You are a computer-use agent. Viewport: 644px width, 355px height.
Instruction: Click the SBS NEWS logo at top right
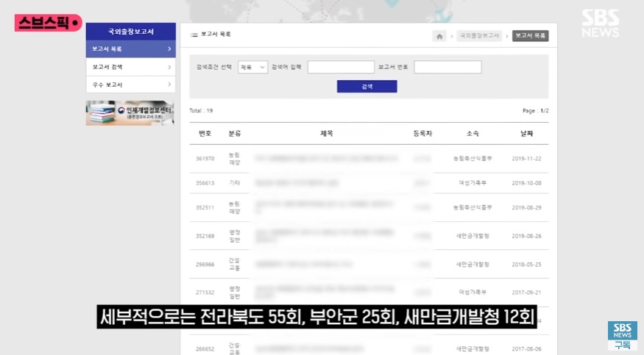(600, 24)
